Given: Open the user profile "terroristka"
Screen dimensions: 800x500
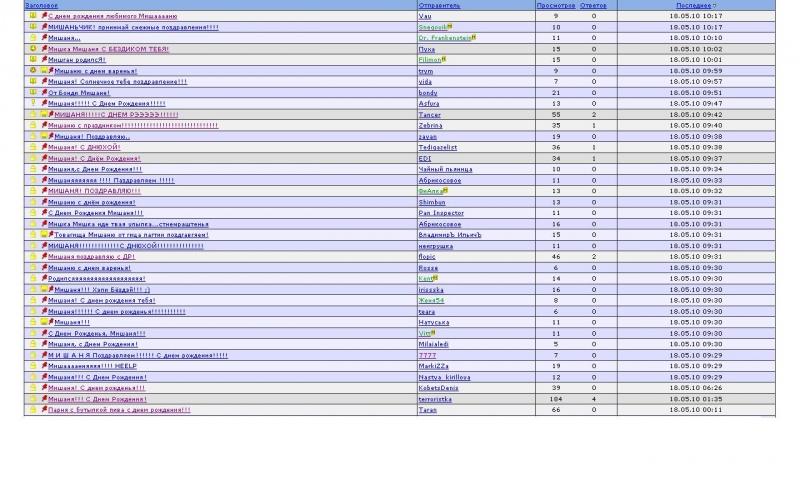Looking at the screenshot, I should (x=435, y=399).
